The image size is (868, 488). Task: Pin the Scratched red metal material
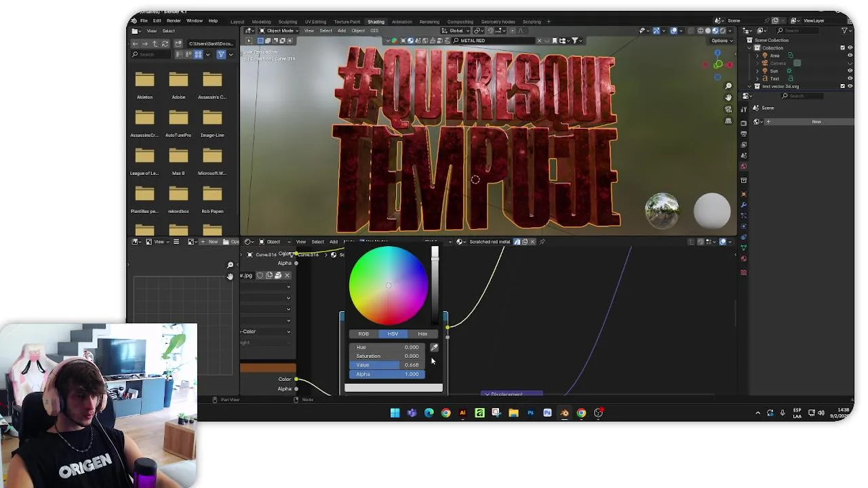[542, 242]
